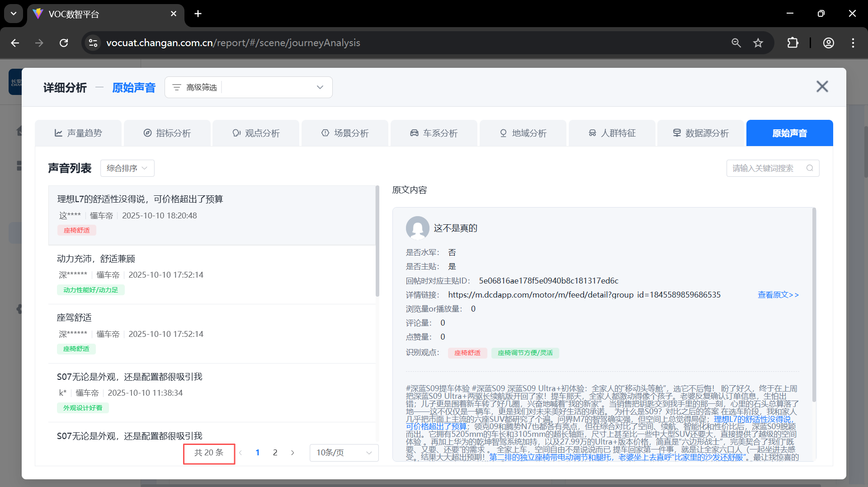Open the 10条/页 page size dropdown
This screenshot has width=868, height=487.
pos(344,453)
